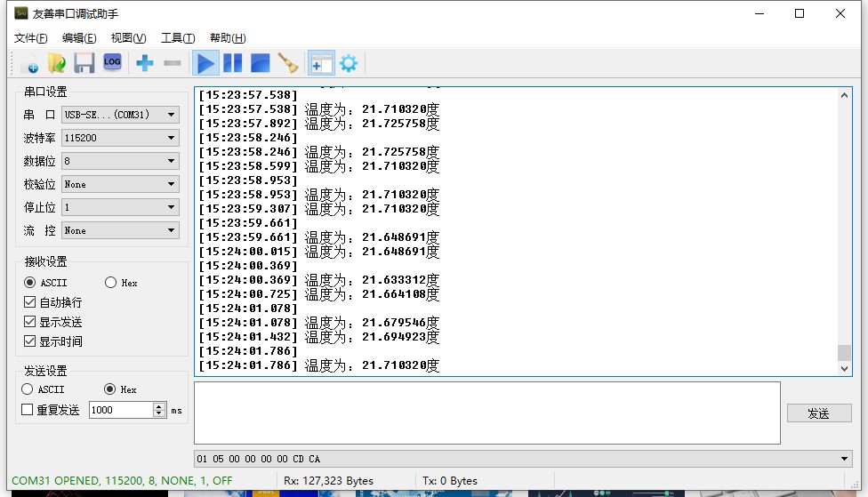Select Hex send mode
This screenshot has height=497, width=868.
tap(109, 389)
